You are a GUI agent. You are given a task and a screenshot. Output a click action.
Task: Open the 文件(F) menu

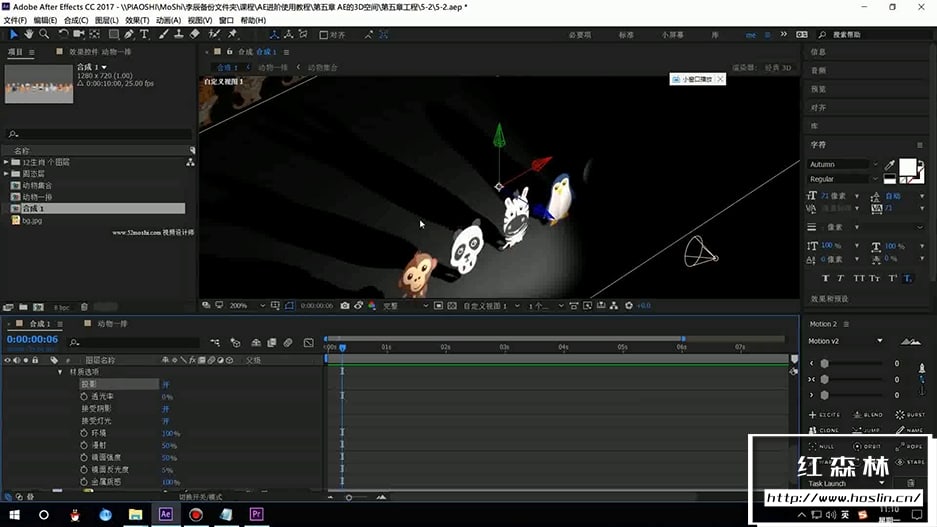(x=15, y=20)
